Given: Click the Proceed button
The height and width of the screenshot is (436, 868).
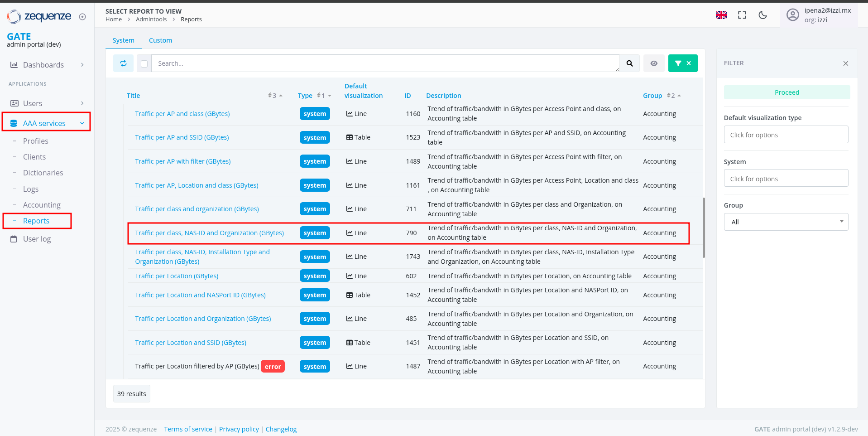Looking at the screenshot, I should coord(787,92).
